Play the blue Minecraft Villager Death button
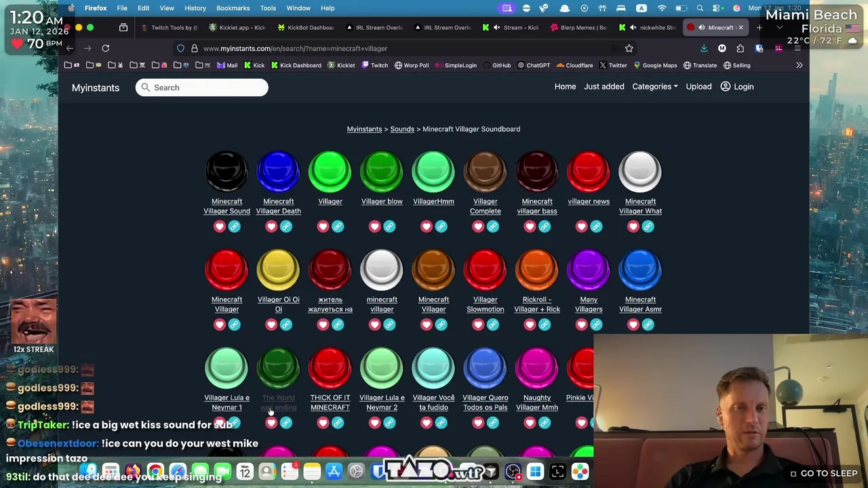 pos(278,172)
